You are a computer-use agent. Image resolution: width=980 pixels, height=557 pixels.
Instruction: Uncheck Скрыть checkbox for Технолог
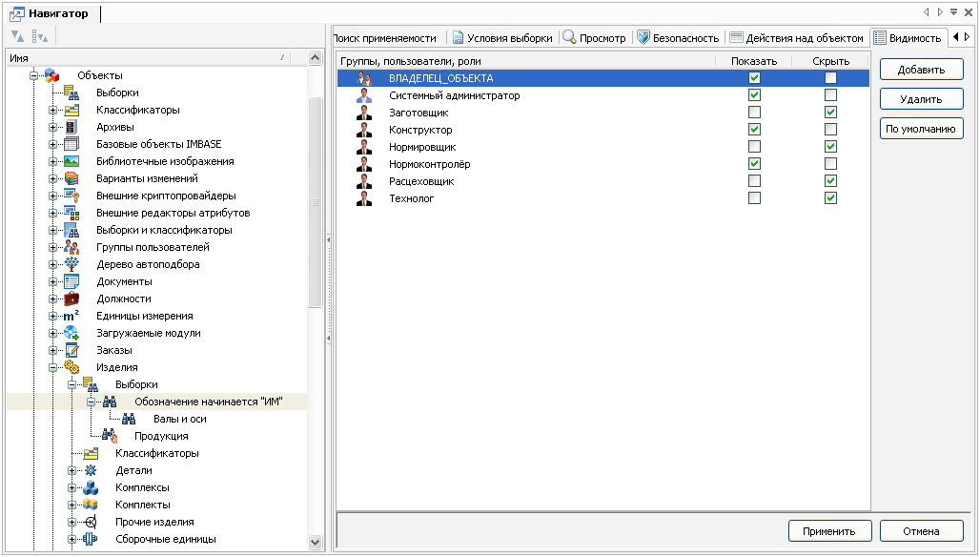point(831,198)
